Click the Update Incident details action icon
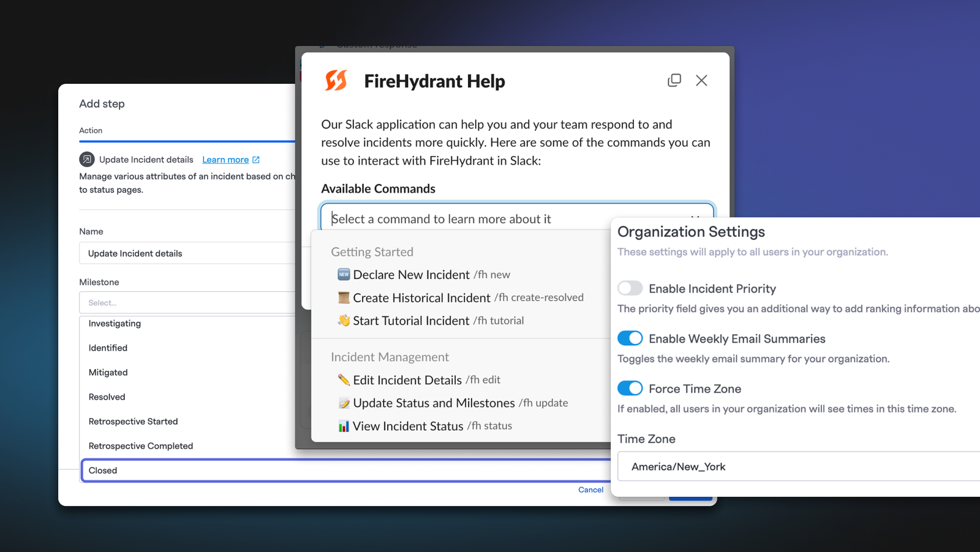This screenshot has width=980, height=552. [87, 160]
